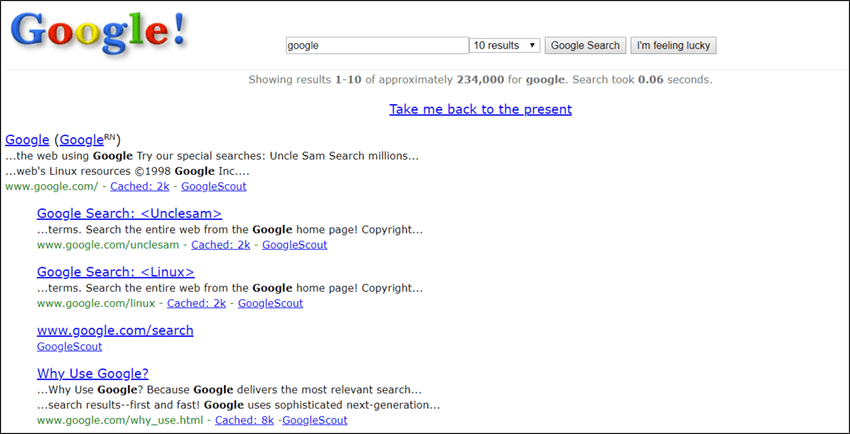Open "Google Search: <Linux>" result
This screenshot has width=850, height=434.
[x=115, y=272]
